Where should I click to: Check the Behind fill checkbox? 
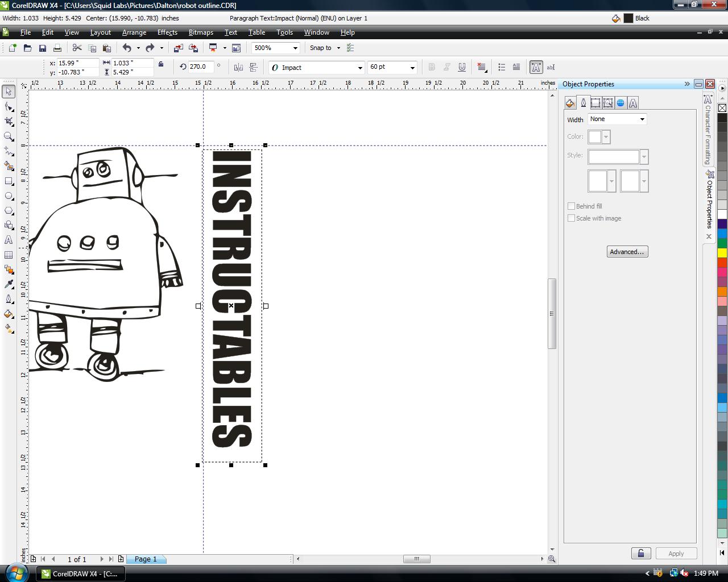571,206
